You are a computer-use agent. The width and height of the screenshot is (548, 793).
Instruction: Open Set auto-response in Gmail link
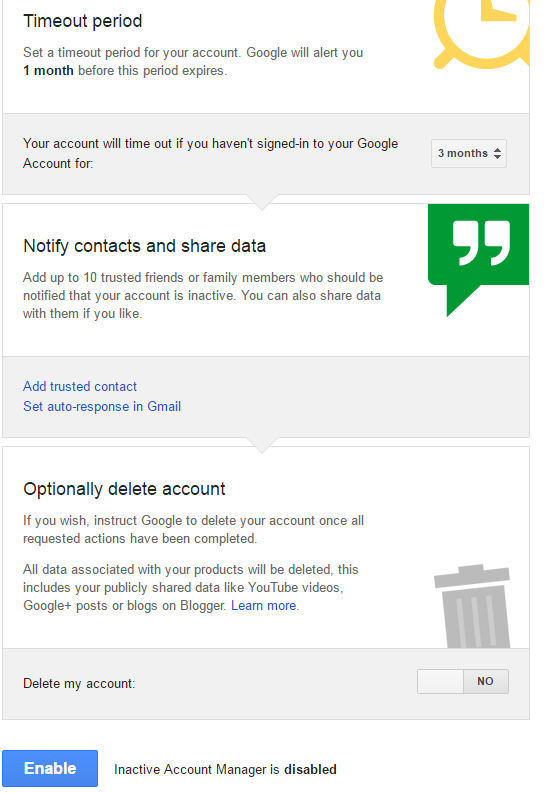102,407
